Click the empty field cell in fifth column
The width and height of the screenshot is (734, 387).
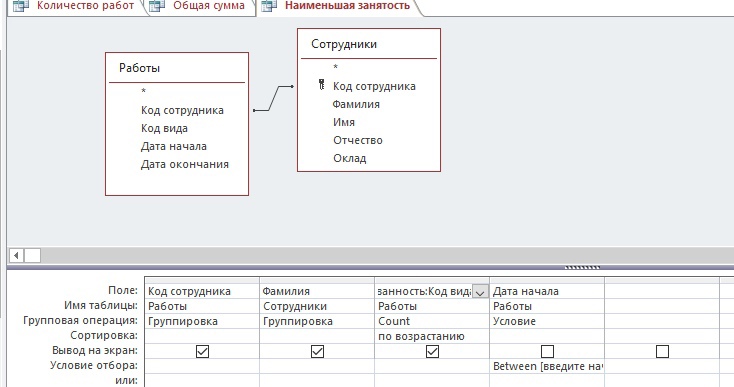pyautogui.click(x=662, y=291)
